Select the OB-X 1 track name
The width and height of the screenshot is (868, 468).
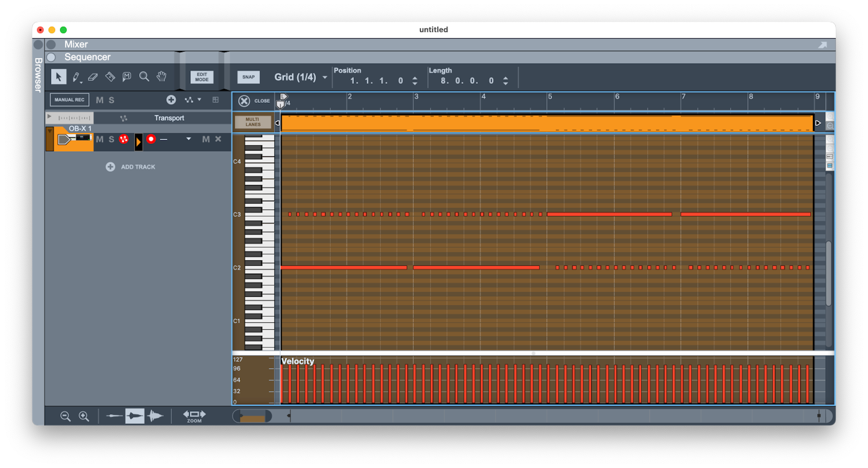click(80, 129)
